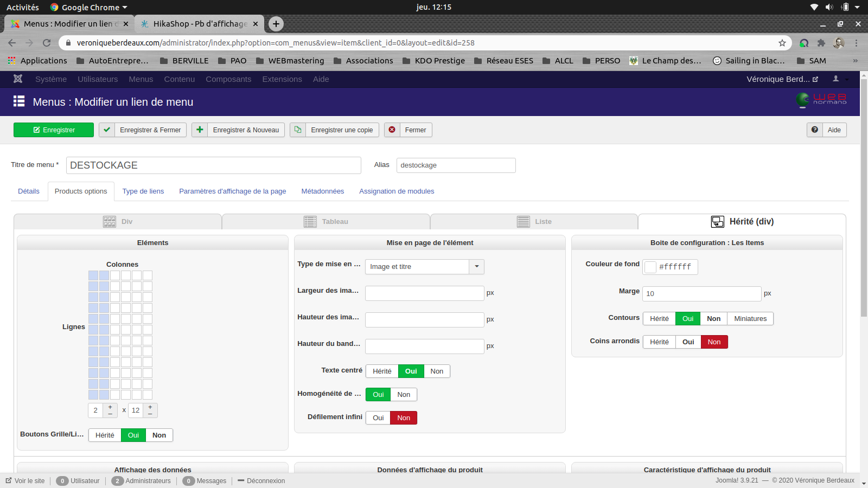This screenshot has height=488, width=868.
Task: Reload the page in Chrome
Action: [x=47, y=43]
